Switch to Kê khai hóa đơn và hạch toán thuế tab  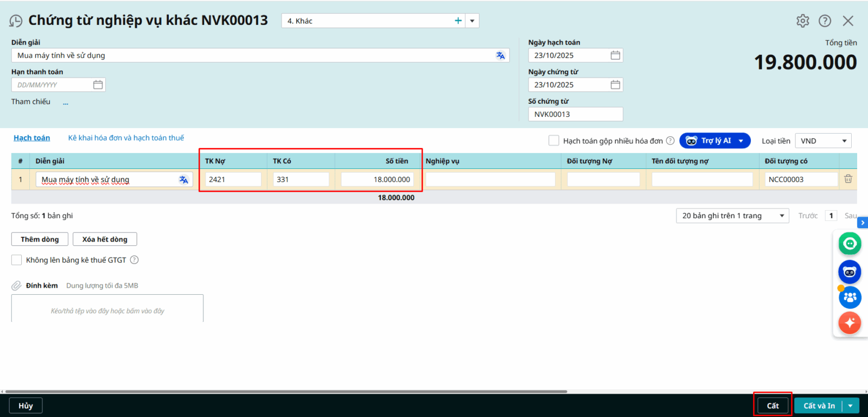click(x=126, y=138)
